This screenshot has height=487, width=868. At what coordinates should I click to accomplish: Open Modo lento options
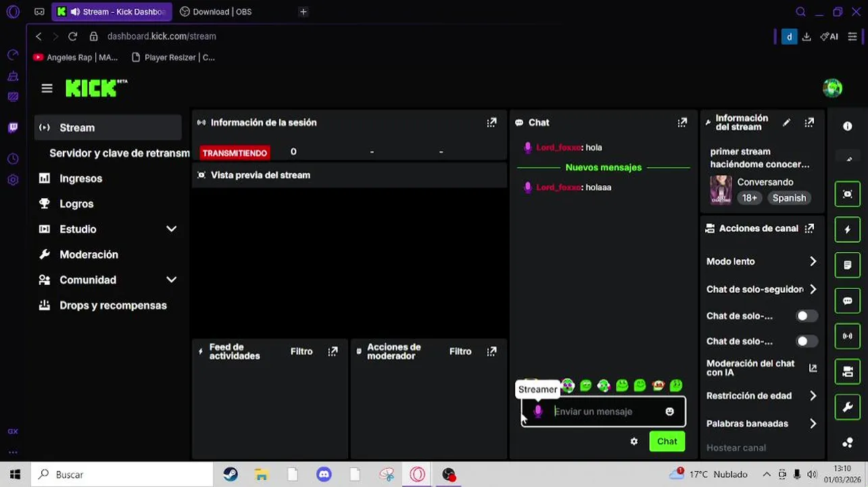[762, 262]
